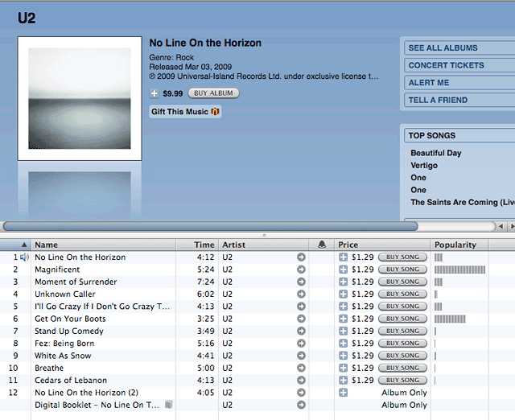Click the arrow icon in Stand Up Comedy row
515x420 pixels.
301,331
